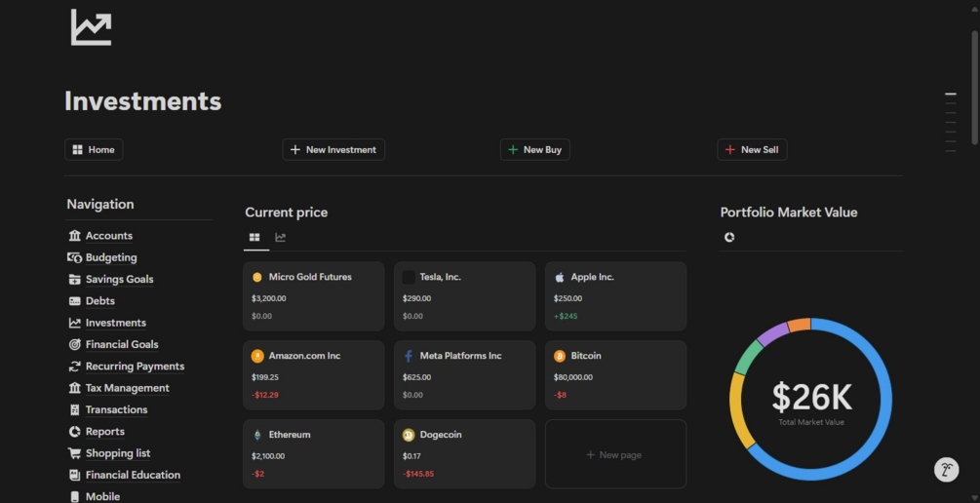
Task: Click the top marker in the page outline minimap
Action: (x=951, y=94)
